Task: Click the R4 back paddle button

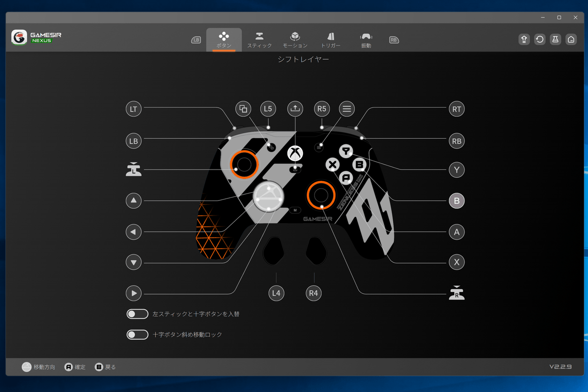Action: [314, 294]
